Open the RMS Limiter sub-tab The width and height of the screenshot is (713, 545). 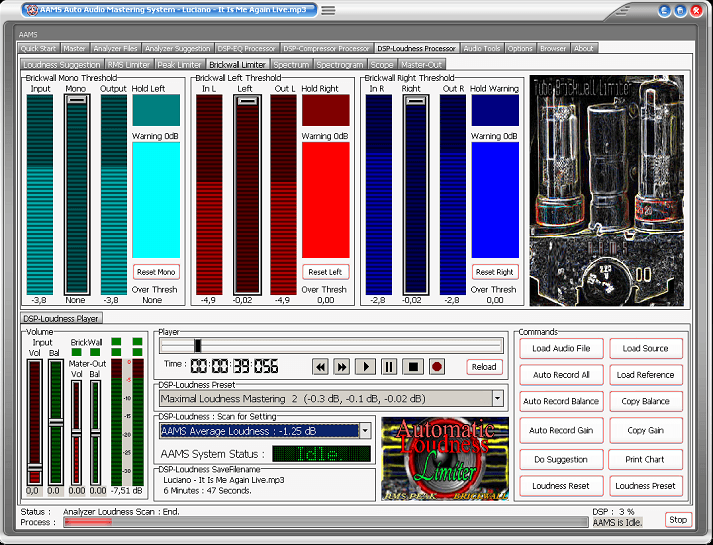[129, 65]
